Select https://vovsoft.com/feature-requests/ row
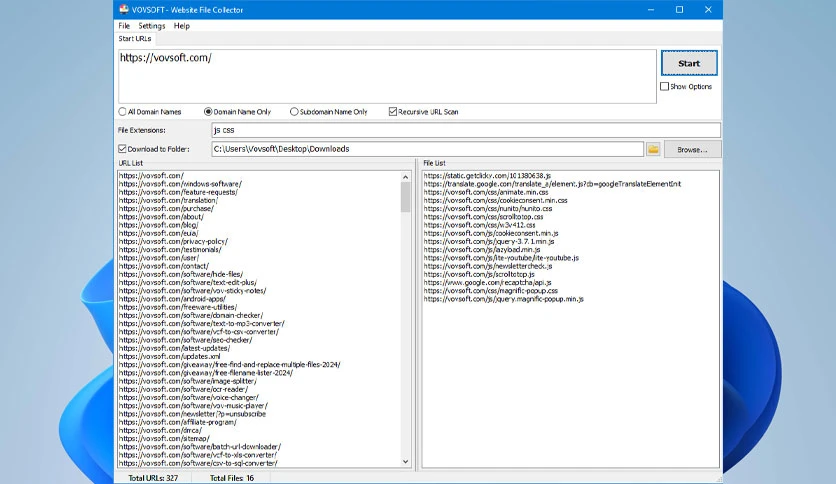836x484 pixels. coord(179,192)
